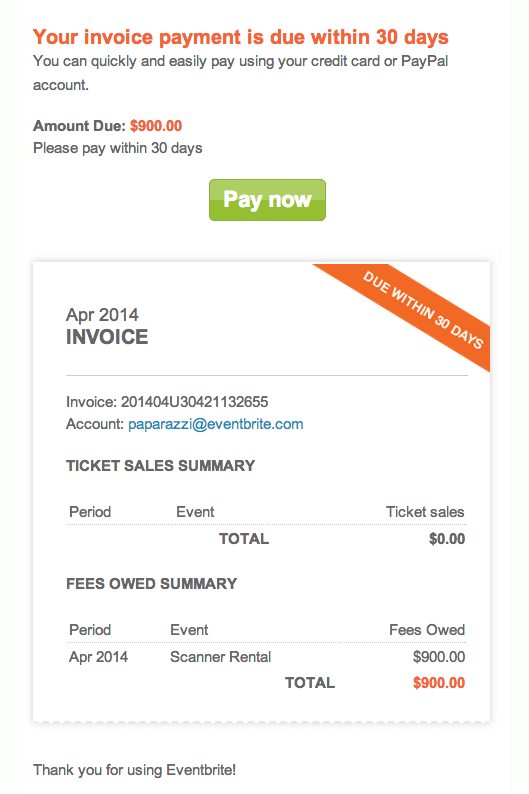Click the invoice payment due headline
This screenshot has width=529, height=794.
click(x=241, y=37)
